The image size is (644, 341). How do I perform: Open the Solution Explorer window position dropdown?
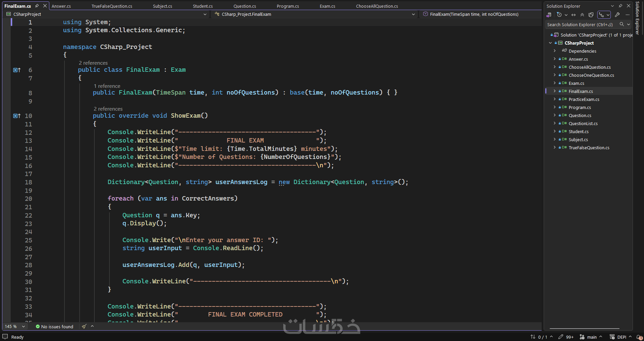[612, 6]
